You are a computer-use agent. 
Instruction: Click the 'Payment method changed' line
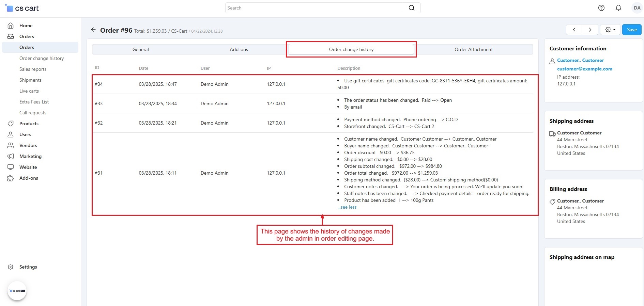pyautogui.click(x=401, y=119)
